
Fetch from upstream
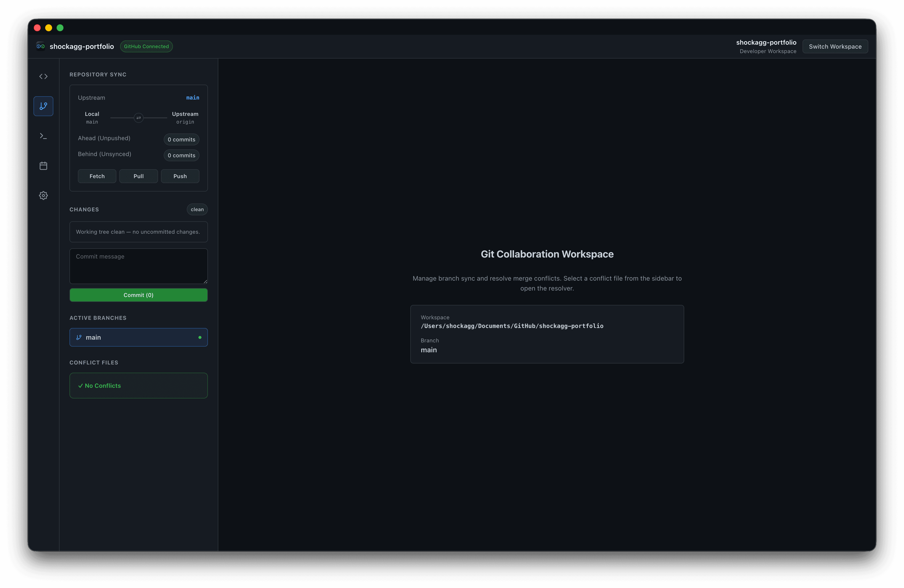[x=97, y=176]
